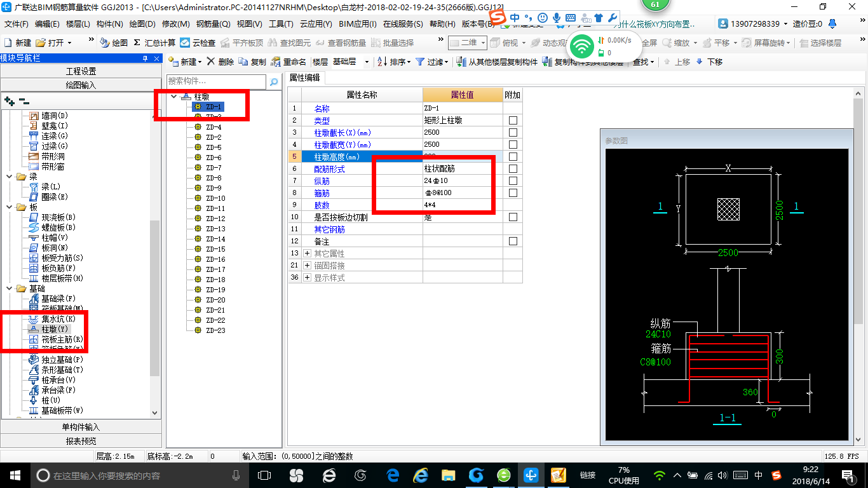Toggle 附加 checkbox for 柱墩截长 row
The height and width of the screenshot is (488, 868).
(x=513, y=133)
